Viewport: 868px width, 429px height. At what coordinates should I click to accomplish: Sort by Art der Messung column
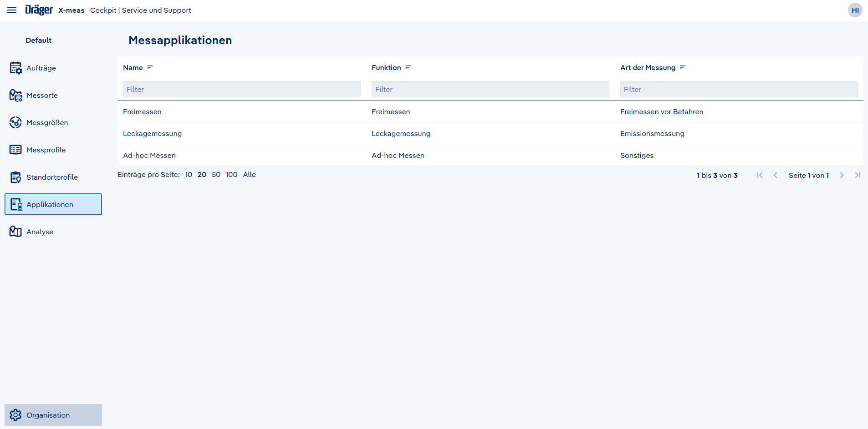[x=682, y=67]
